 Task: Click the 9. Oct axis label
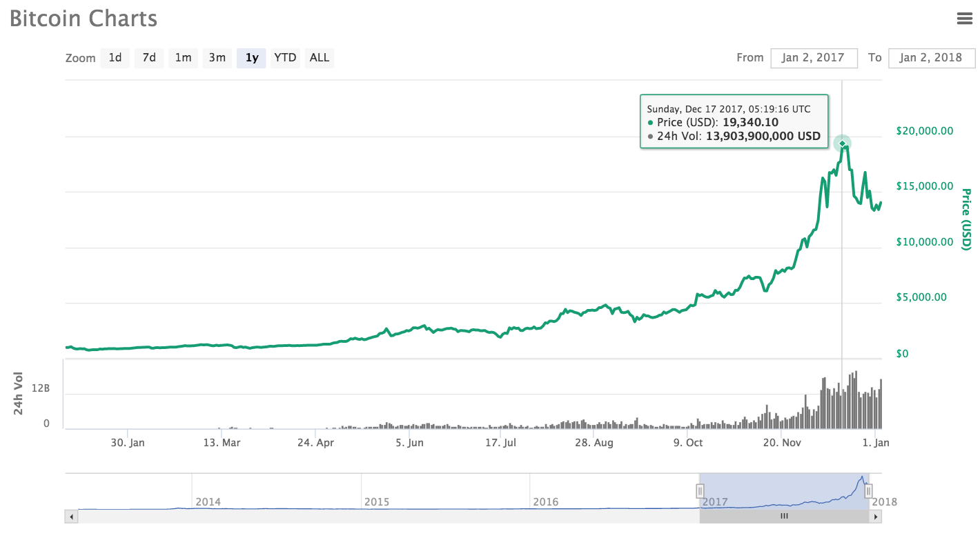click(x=688, y=442)
